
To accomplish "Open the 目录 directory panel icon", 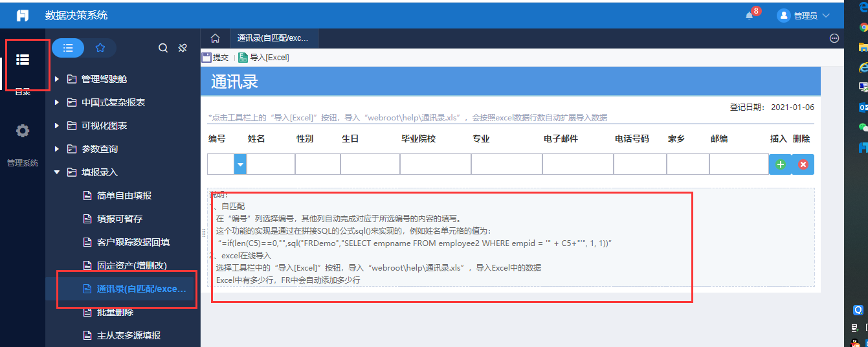I will tap(23, 60).
